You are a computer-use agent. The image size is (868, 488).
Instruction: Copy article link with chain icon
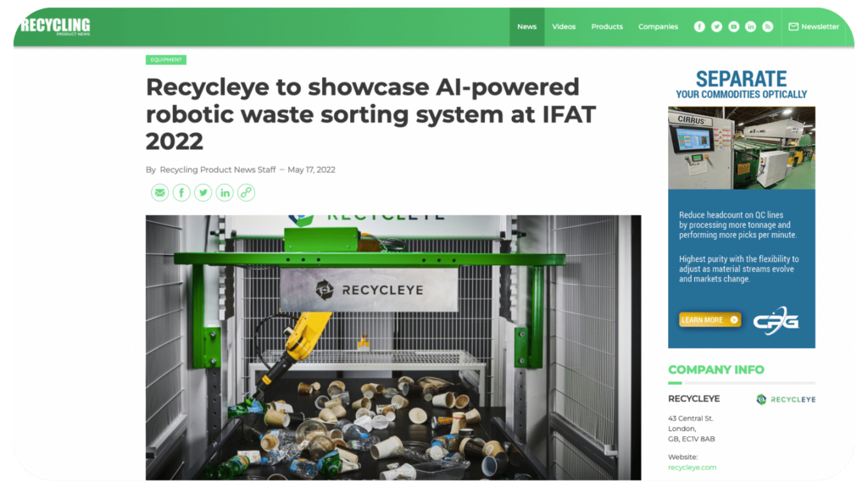pos(247,192)
